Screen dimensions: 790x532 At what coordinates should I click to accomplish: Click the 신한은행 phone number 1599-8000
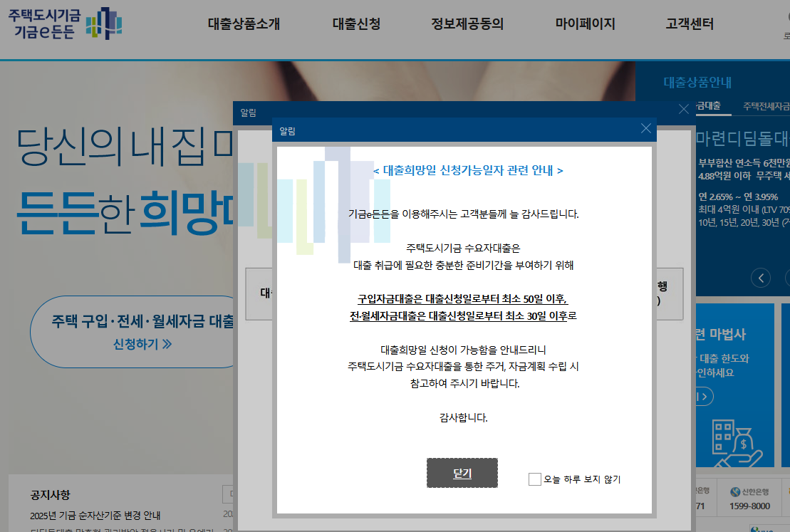pos(749,506)
